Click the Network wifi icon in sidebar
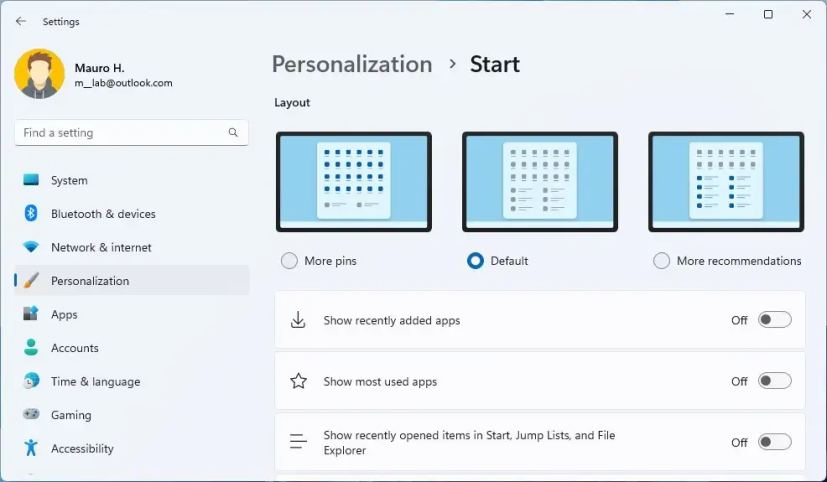 click(x=31, y=247)
